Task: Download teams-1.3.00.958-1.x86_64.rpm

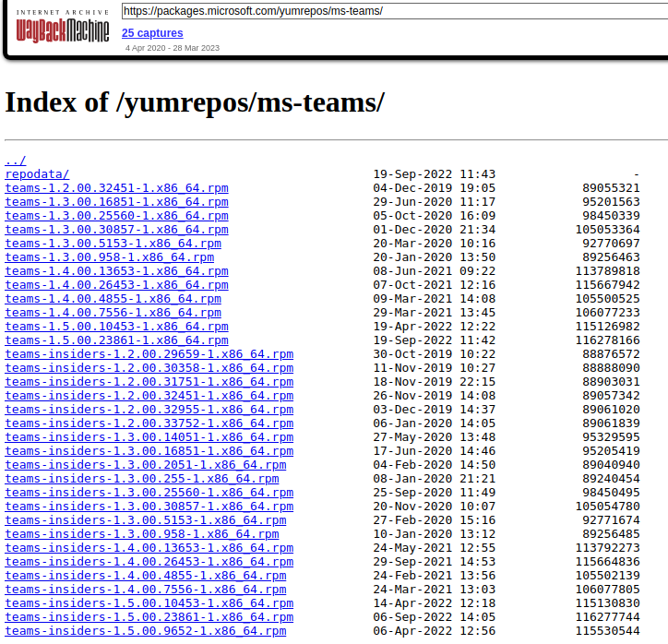Action: click(x=110, y=257)
